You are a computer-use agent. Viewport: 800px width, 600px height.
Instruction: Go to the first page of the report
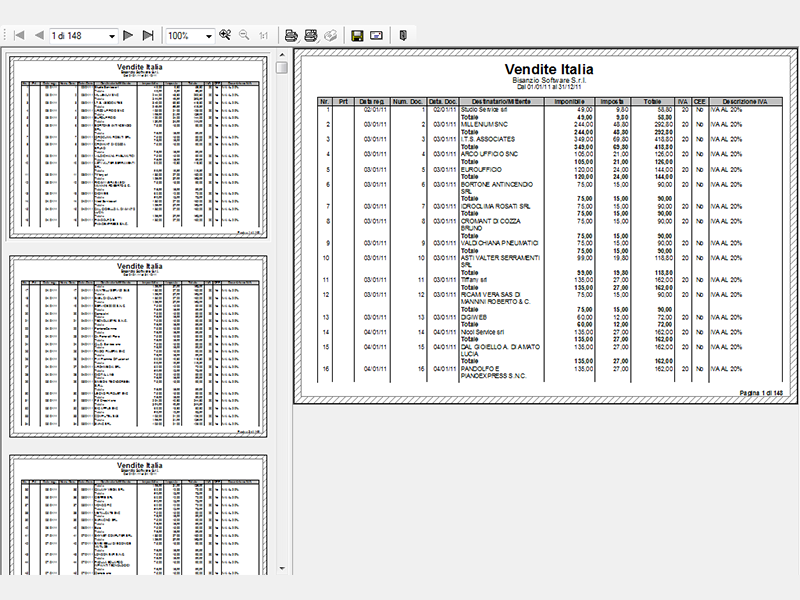(x=19, y=35)
